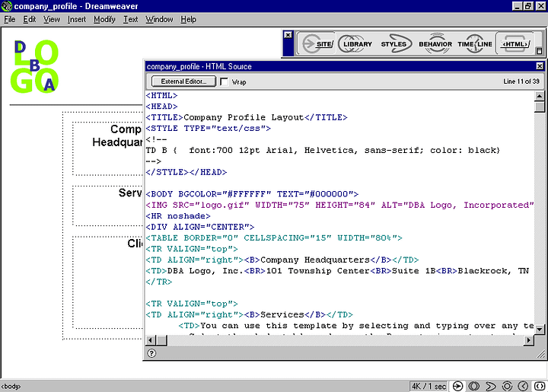Click the Line 11 of 39 indicator
This screenshot has width=548, height=392.
click(521, 81)
